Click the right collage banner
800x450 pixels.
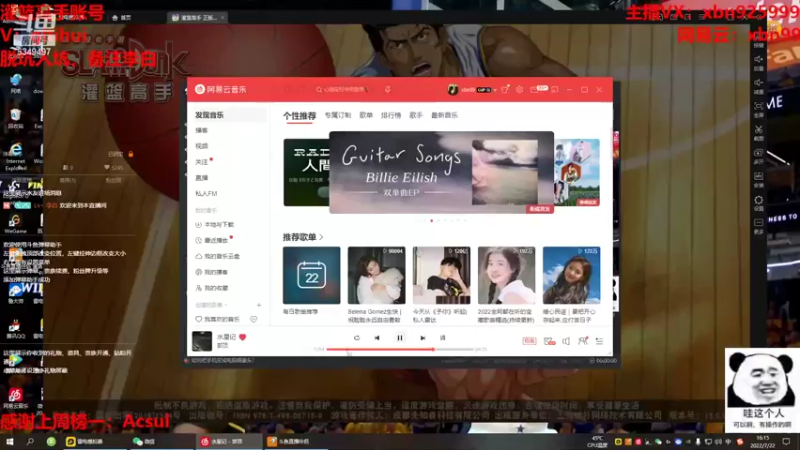pos(577,172)
